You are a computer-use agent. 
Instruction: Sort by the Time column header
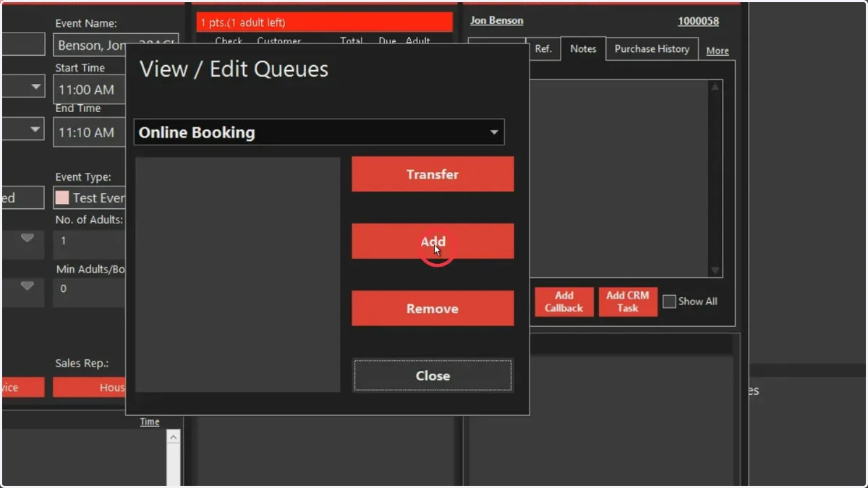(x=150, y=421)
